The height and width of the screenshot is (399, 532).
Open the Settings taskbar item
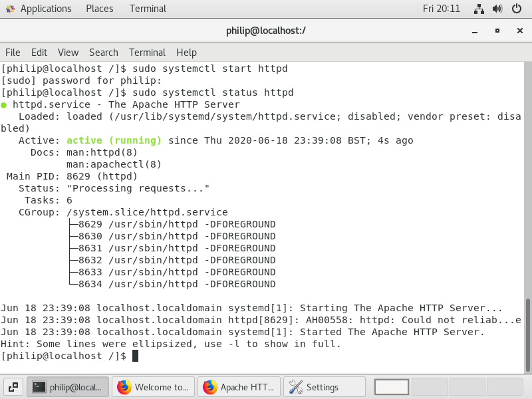click(x=325, y=387)
